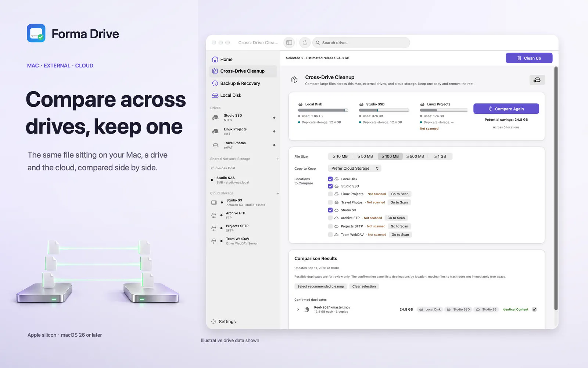Viewport: 588px width, 368px height.
Task: Open Local Disk in the sidebar
Action: [x=243, y=95]
